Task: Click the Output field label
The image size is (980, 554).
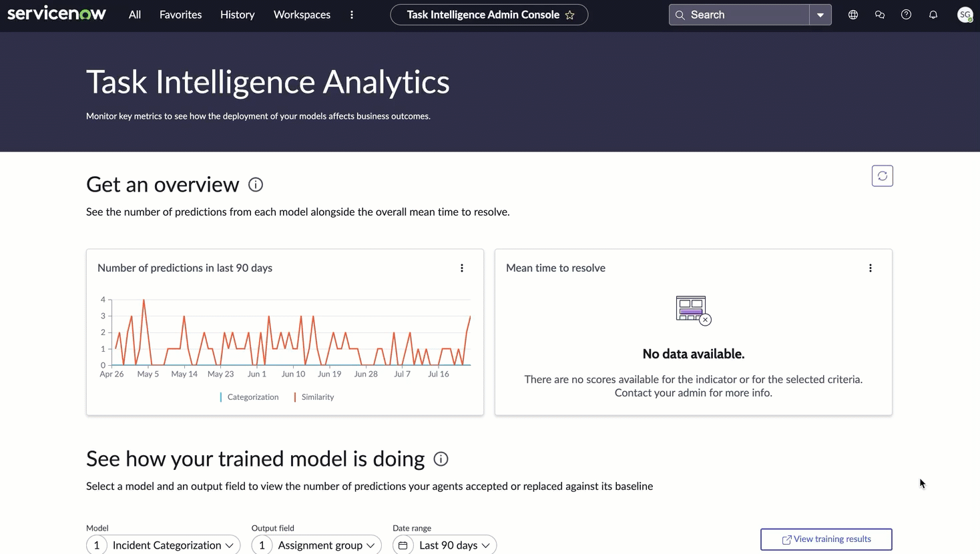Action: tap(273, 528)
